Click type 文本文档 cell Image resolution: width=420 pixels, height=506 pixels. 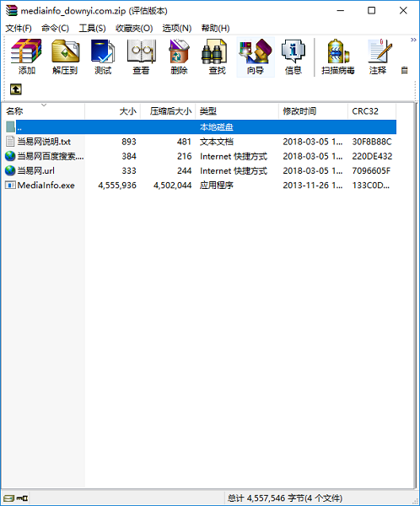click(x=216, y=142)
